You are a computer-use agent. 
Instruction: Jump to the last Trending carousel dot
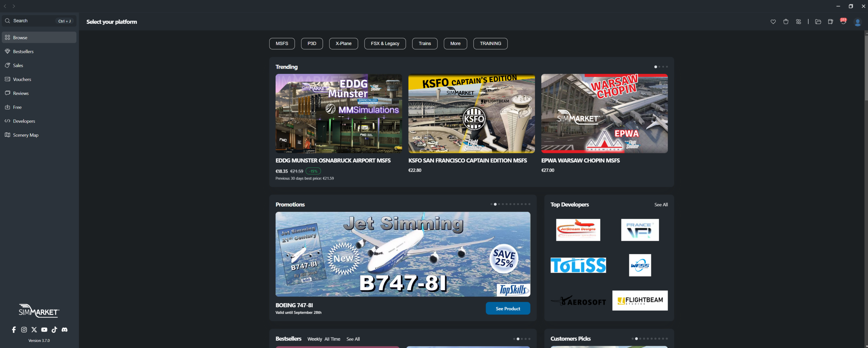pyautogui.click(x=667, y=67)
